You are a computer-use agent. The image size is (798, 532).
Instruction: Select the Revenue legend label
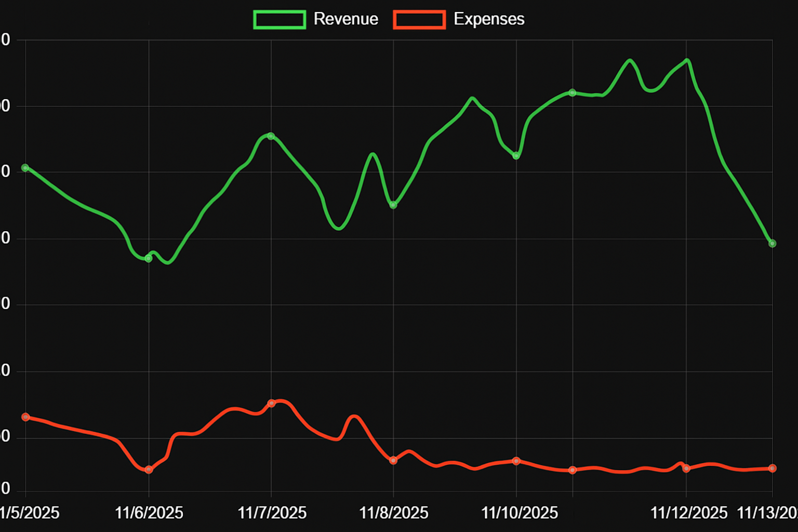pyautogui.click(x=345, y=19)
